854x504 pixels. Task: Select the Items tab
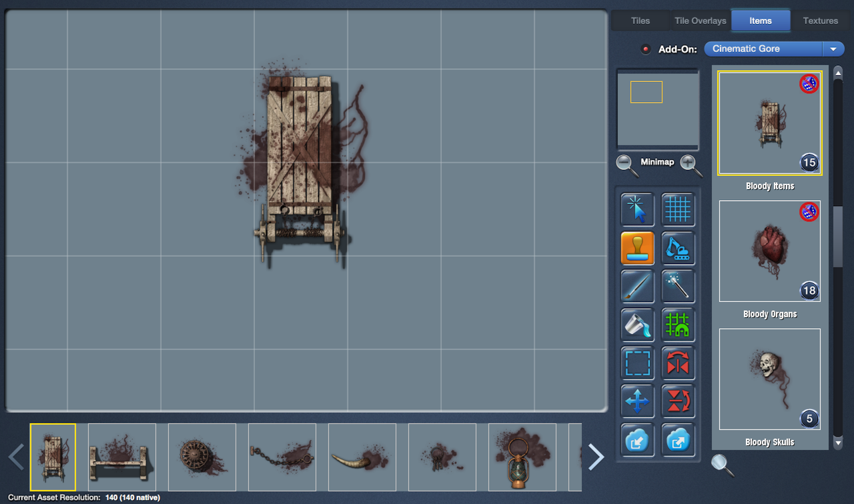click(x=761, y=21)
